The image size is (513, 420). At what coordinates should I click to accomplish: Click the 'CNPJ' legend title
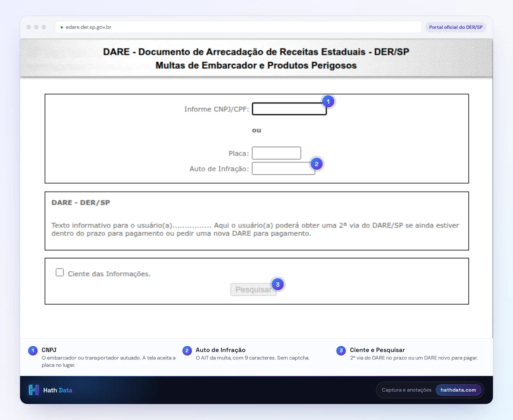[49, 350]
